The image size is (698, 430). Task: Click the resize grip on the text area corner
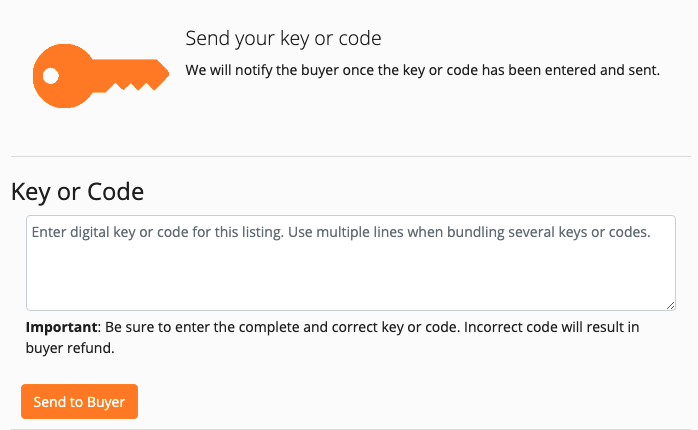tap(670, 304)
